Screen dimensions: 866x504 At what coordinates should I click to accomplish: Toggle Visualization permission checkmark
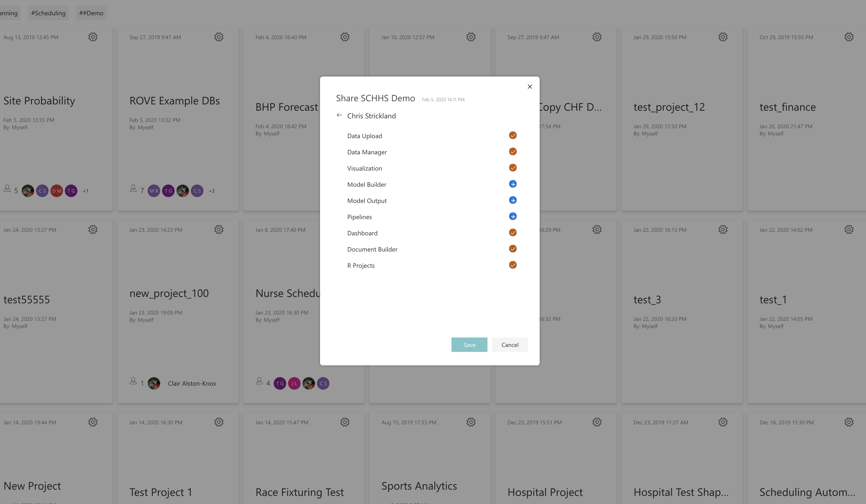coord(513,168)
